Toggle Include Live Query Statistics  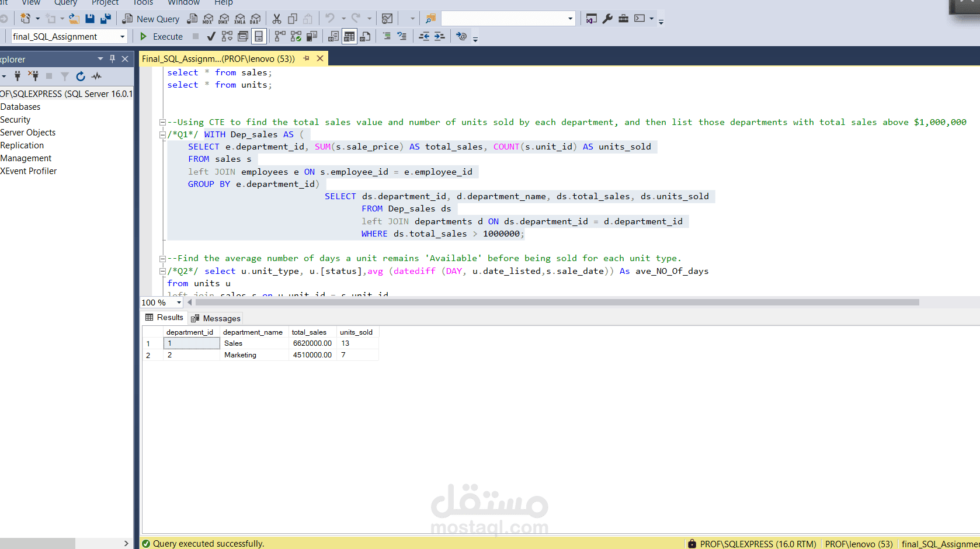(x=296, y=36)
